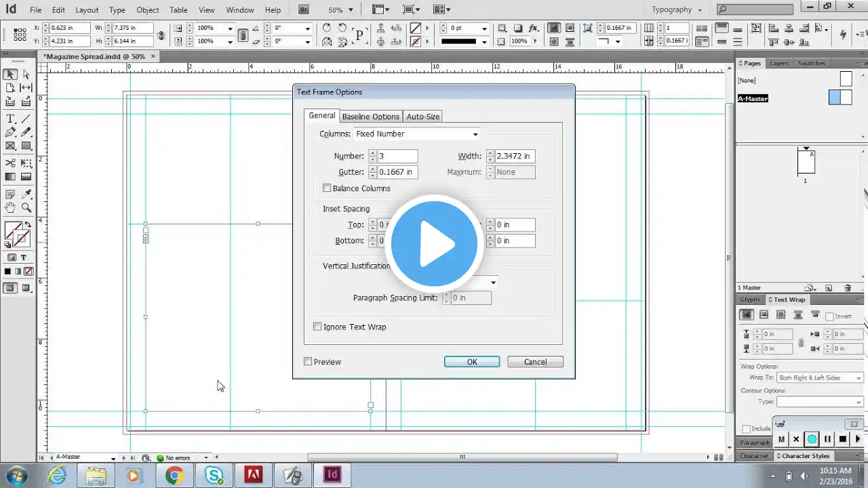Open the Columns Fixed Number dropdown

click(416, 134)
